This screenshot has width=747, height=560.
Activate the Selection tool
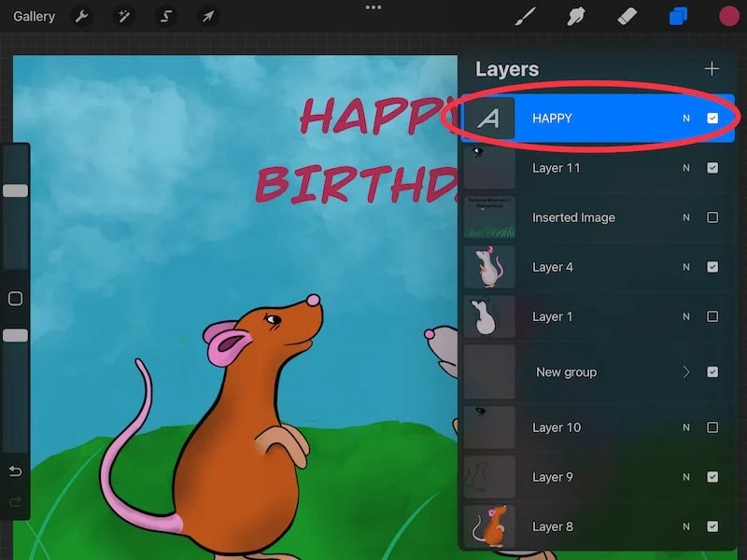[165, 16]
